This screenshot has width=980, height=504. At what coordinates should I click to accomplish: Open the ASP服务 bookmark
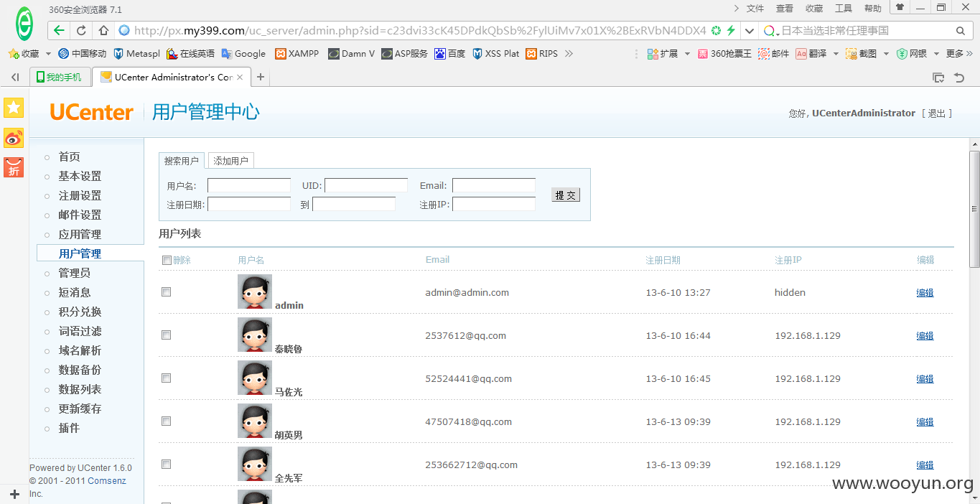click(x=404, y=54)
